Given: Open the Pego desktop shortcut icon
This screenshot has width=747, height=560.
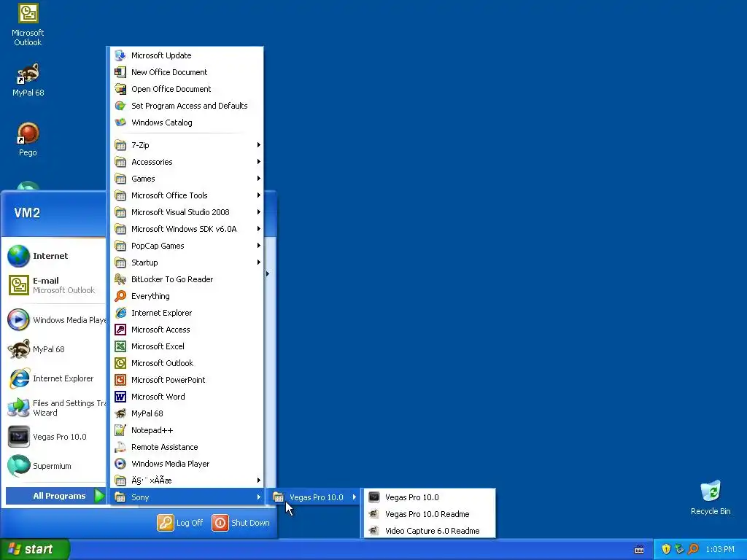Looking at the screenshot, I should point(28,133).
